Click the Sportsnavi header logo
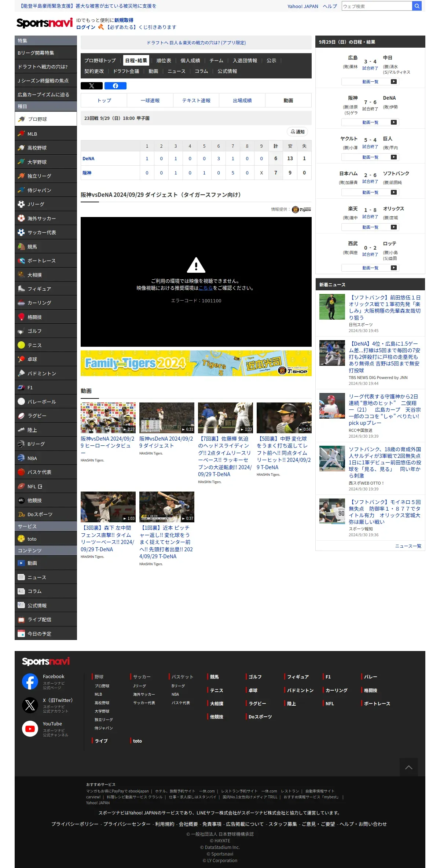 (44, 23)
